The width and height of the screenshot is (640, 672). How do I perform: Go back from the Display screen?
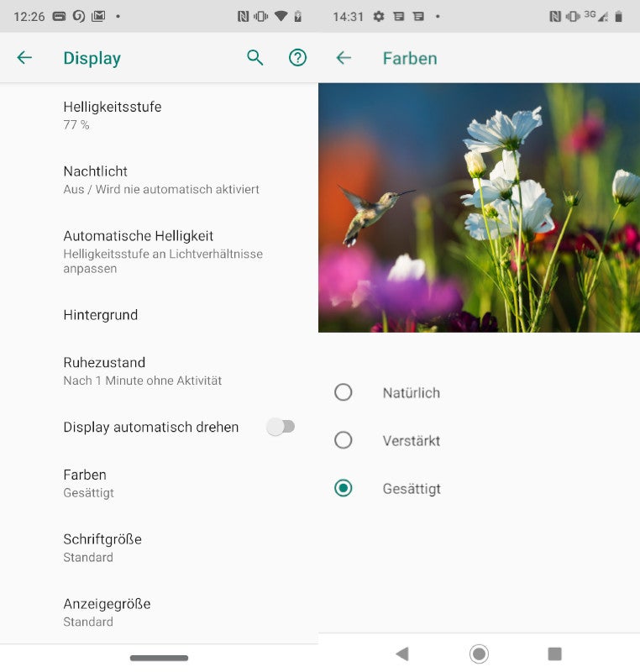click(x=24, y=57)
